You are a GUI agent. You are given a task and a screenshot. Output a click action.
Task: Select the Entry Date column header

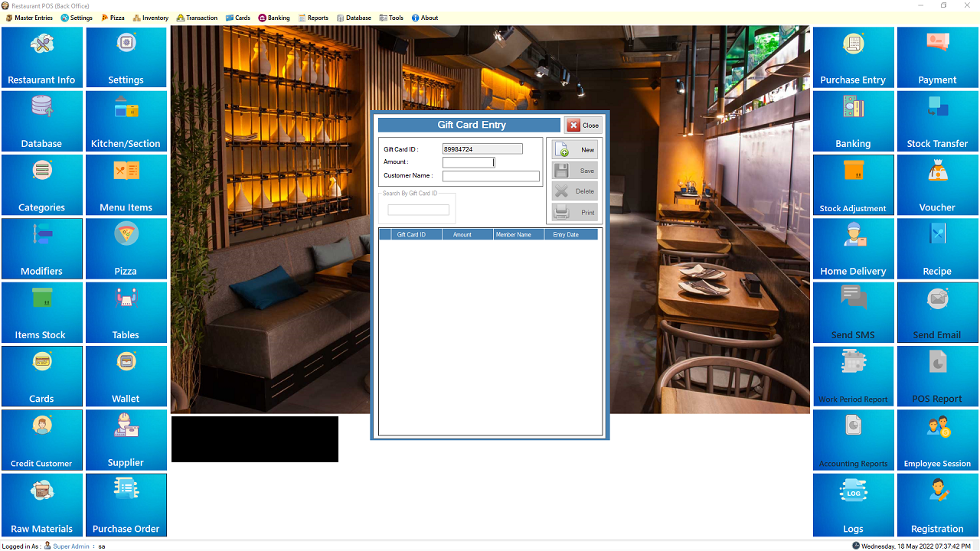point(566,235)
